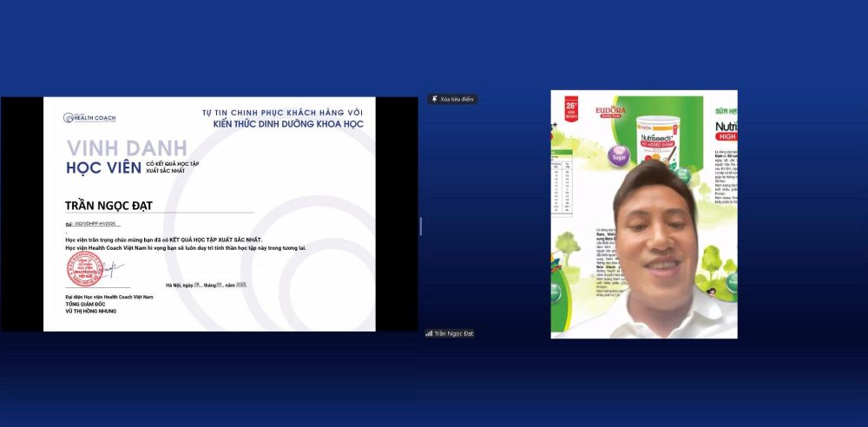Screen dimensions: 868x427
Task: Click the shared certificate slide
Action: (209, 213)
